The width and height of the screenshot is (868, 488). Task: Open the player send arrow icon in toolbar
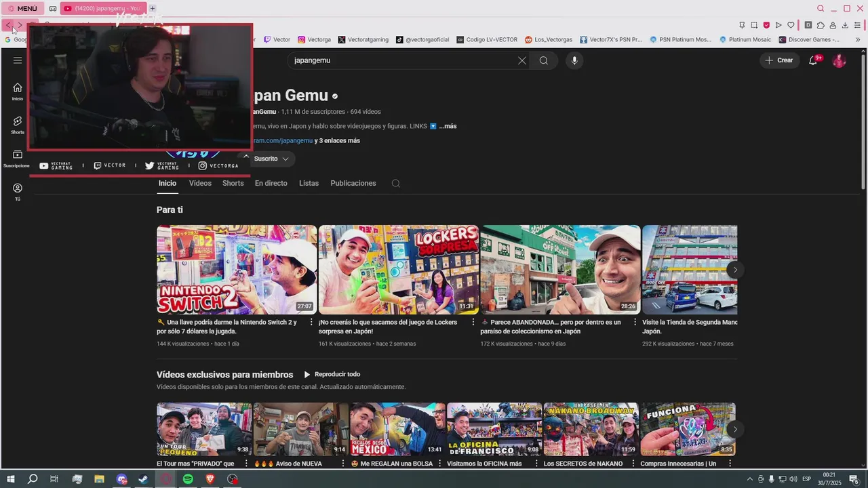point(778,25)
